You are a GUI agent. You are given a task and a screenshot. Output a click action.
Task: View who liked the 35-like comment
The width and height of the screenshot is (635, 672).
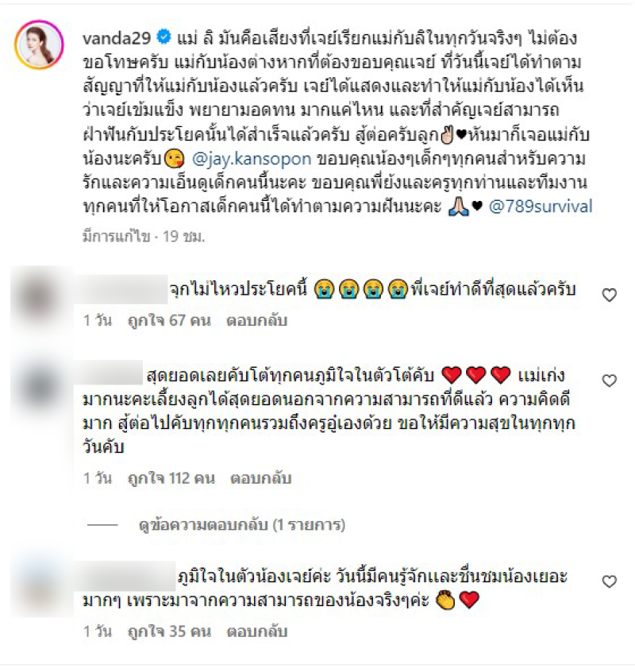pos(169,631)
